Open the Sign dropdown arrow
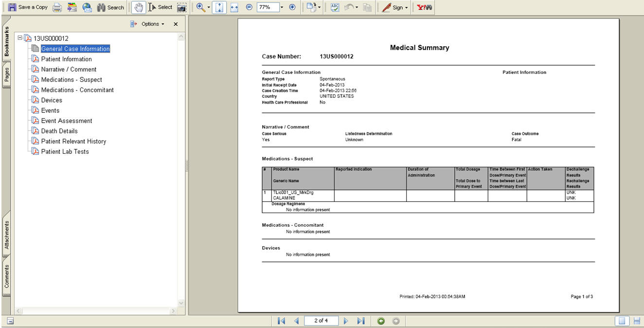The image size is (644, 328). (405, 7)
